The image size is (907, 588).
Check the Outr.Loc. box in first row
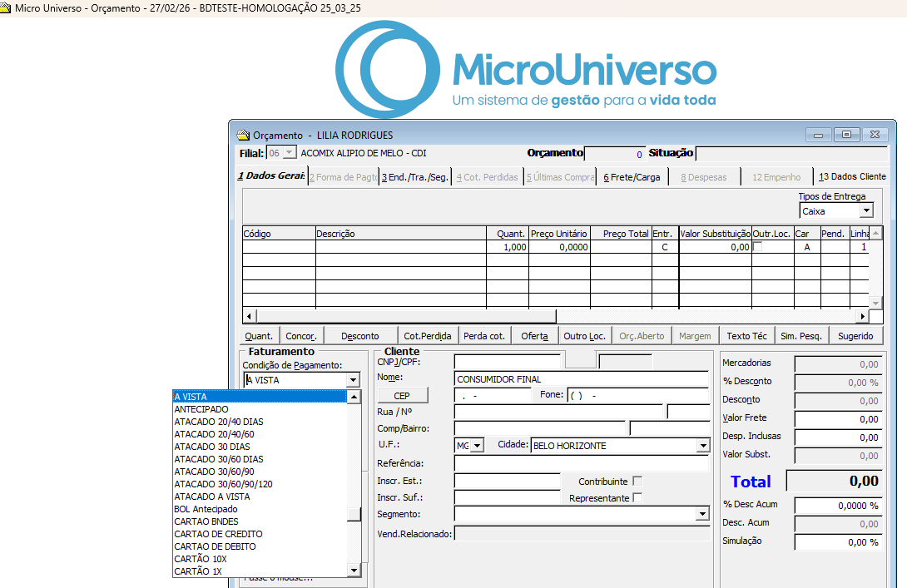click(x=758, y=247)
